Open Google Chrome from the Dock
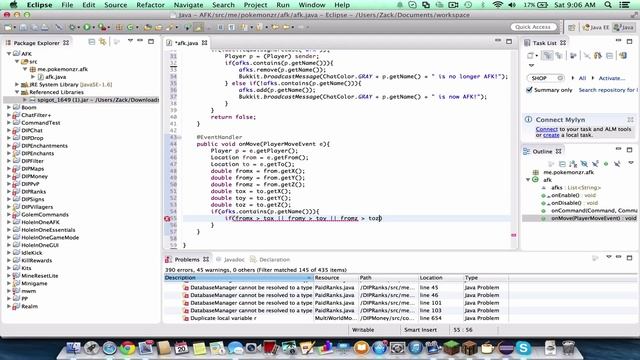 click(x=127, y=348)
